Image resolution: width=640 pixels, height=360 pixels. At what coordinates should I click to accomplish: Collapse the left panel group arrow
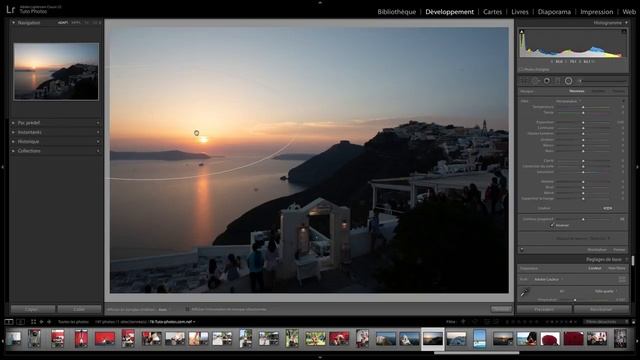point(2,167)
